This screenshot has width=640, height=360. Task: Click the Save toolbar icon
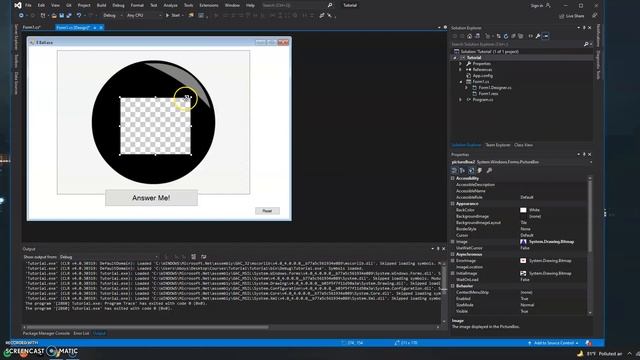[x=62, y=16]
